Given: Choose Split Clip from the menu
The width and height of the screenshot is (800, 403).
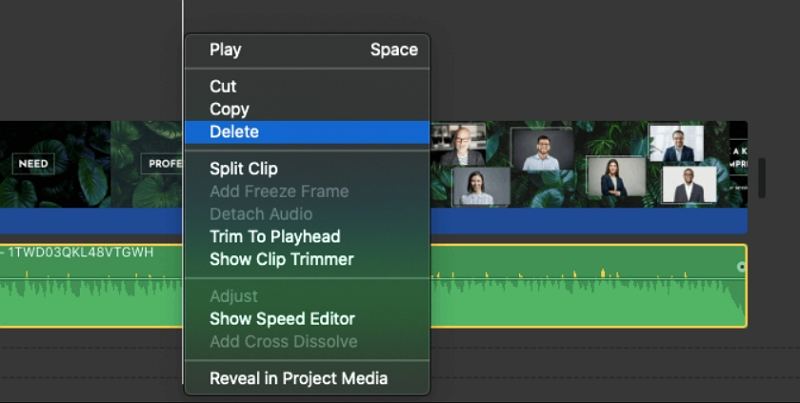Looking at the screenshot, I should click(307, 169).
